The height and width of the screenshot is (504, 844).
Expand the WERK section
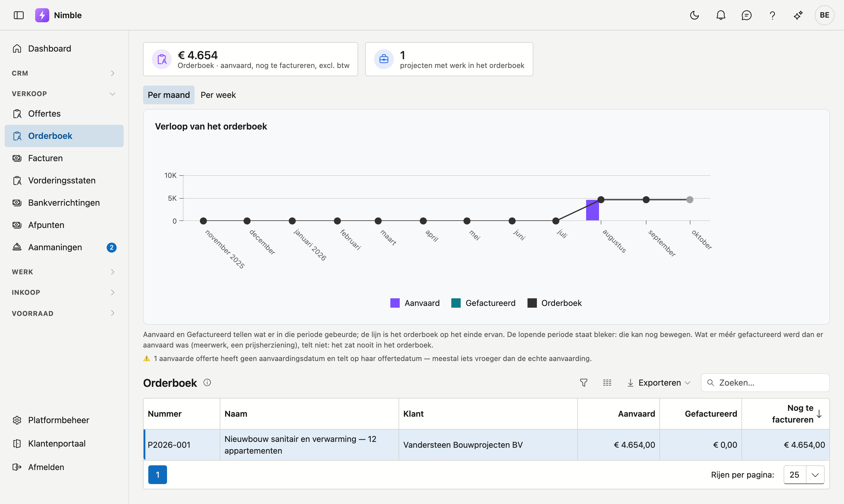pos(64,272)
